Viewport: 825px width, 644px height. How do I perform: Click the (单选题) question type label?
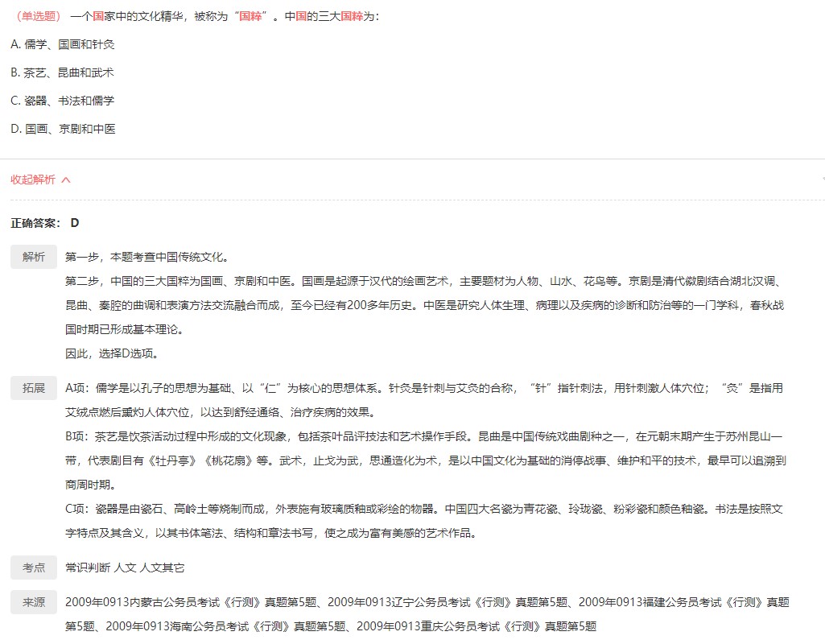(38, 16)
